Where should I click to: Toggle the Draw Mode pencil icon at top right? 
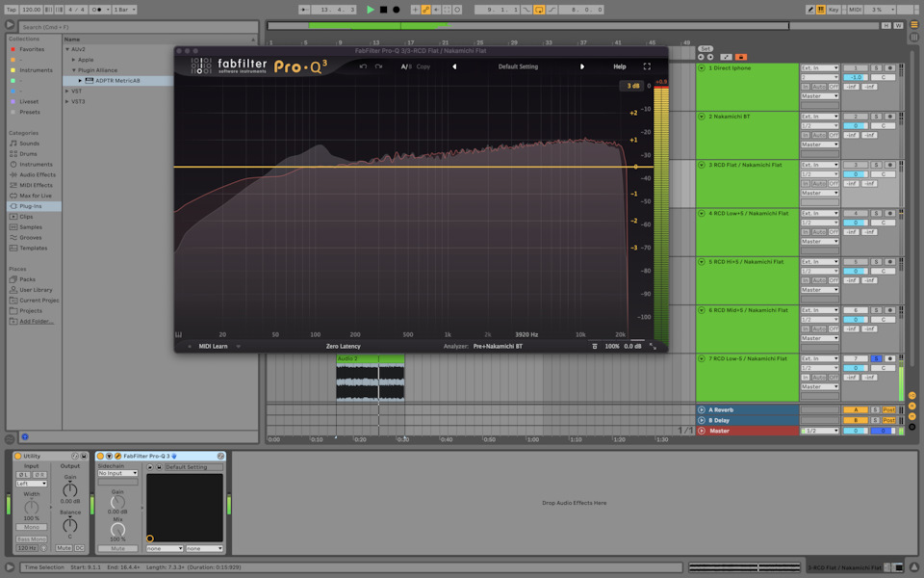[810, 10]
